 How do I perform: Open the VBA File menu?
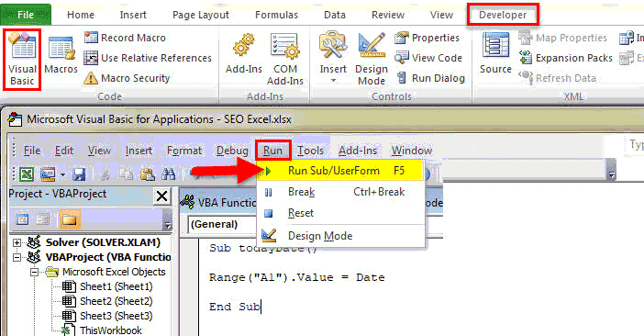click(32, 151)
